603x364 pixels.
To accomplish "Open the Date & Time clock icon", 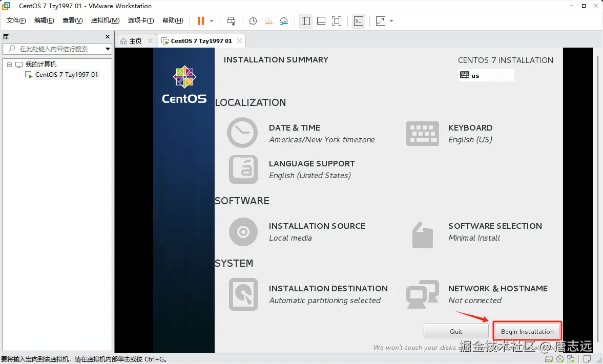I will [242, 133].
